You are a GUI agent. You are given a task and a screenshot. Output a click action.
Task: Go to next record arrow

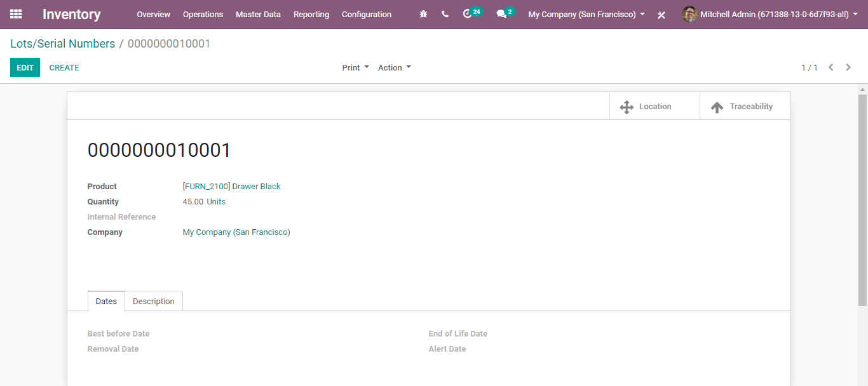[848, 67]
